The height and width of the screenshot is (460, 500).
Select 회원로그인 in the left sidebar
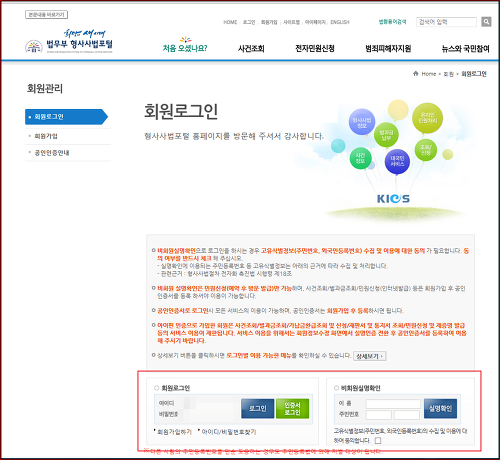click(x=66, y=117)
